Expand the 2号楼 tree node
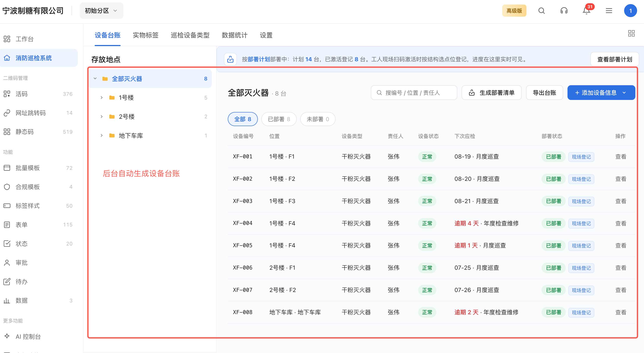The height and width of the screenshot is (353, 644). 102,117
